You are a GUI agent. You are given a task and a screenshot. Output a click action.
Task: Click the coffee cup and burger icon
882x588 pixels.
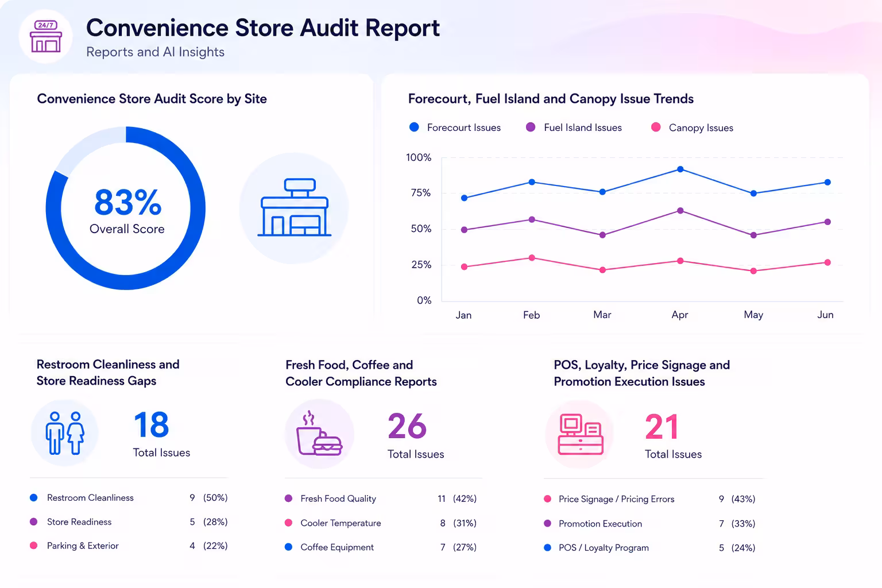coord(319,433)
